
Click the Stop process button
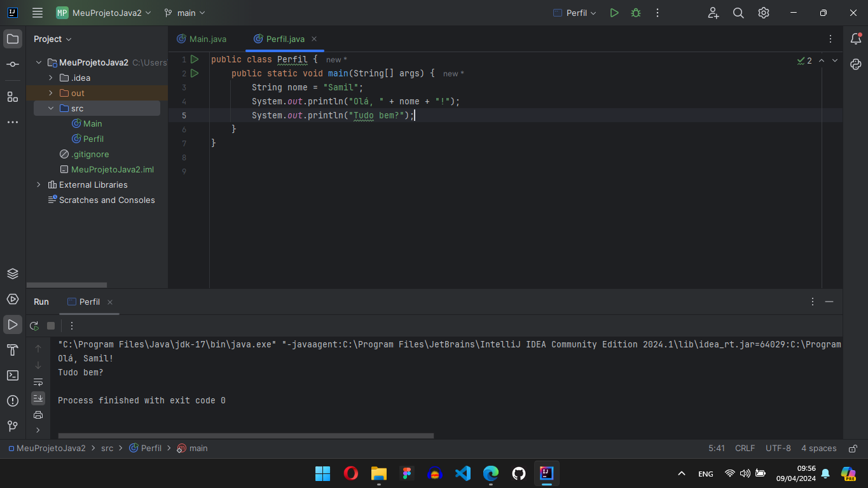coord(51,326)
